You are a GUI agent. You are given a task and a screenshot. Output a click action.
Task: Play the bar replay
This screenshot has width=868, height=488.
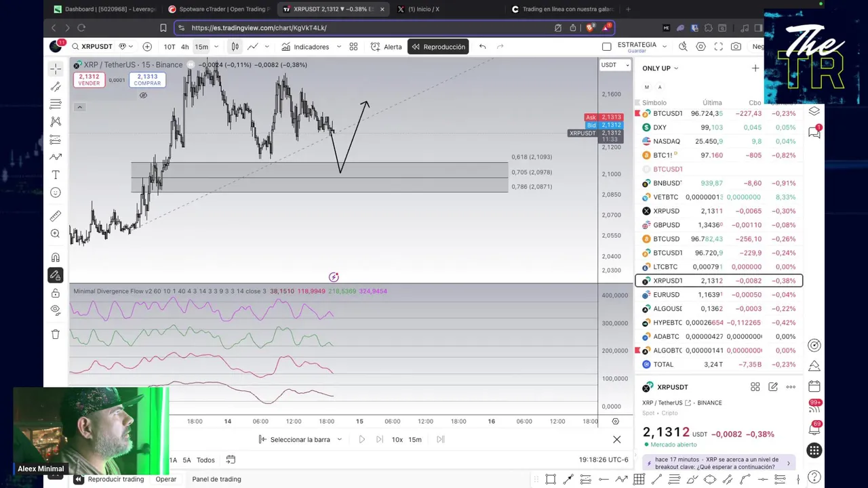coord(361,439)
